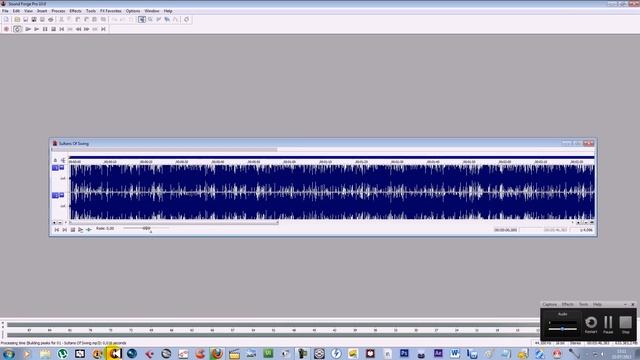Image resolution: width=640 pixels, height=360 pixels.
Task: Click Play All in main transport bar
Action: pos(28,29)
